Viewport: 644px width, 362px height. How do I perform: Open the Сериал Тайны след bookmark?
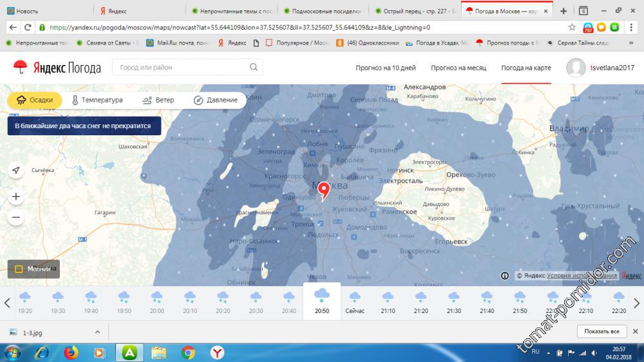[x=578, y=43]
